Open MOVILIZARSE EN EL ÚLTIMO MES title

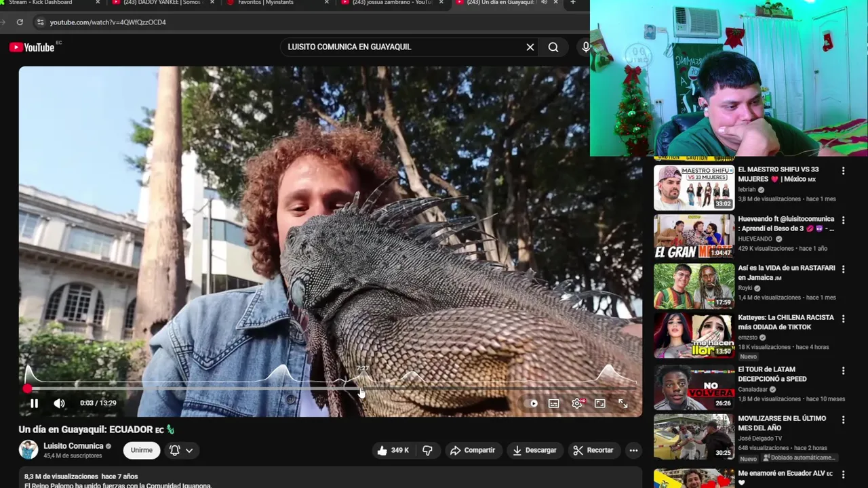coord(782,424)
